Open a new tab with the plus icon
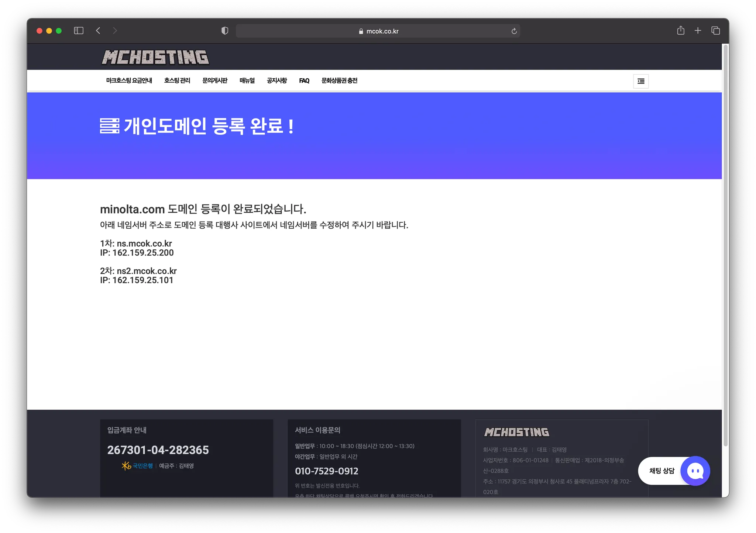 [x=698, y=31]
